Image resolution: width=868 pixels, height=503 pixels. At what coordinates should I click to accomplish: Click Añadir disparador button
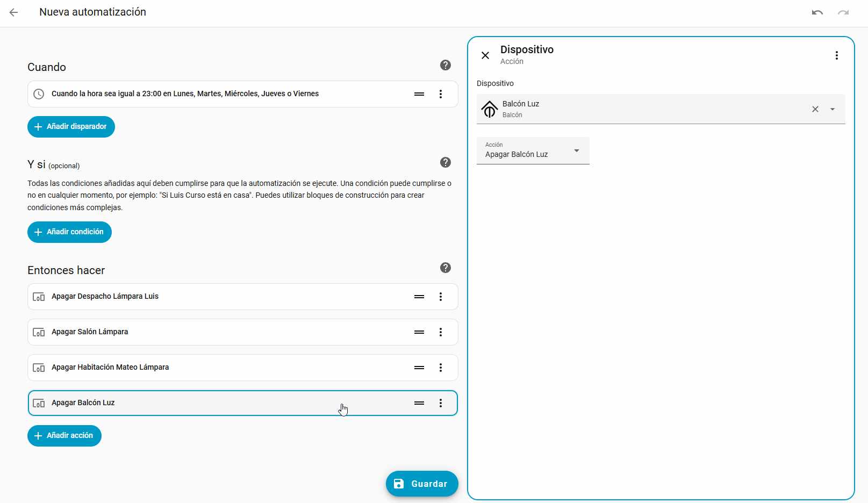71,127
